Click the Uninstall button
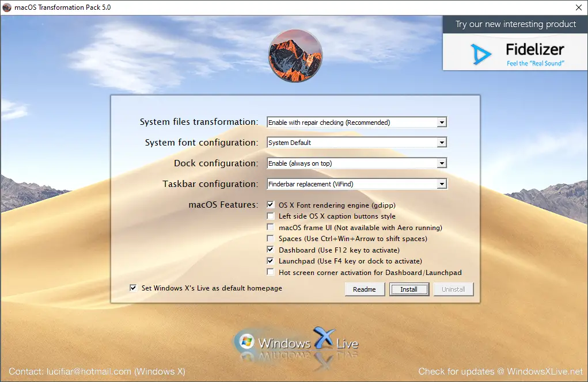This screenshot has height=382, width=588. point(453,289)
